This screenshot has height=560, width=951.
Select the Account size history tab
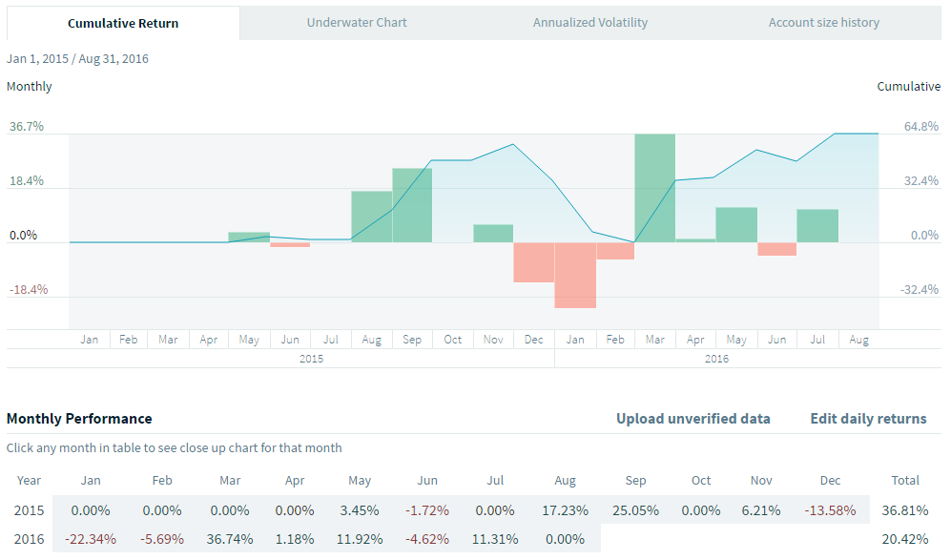pyautogui.click(x=824, y=22)
